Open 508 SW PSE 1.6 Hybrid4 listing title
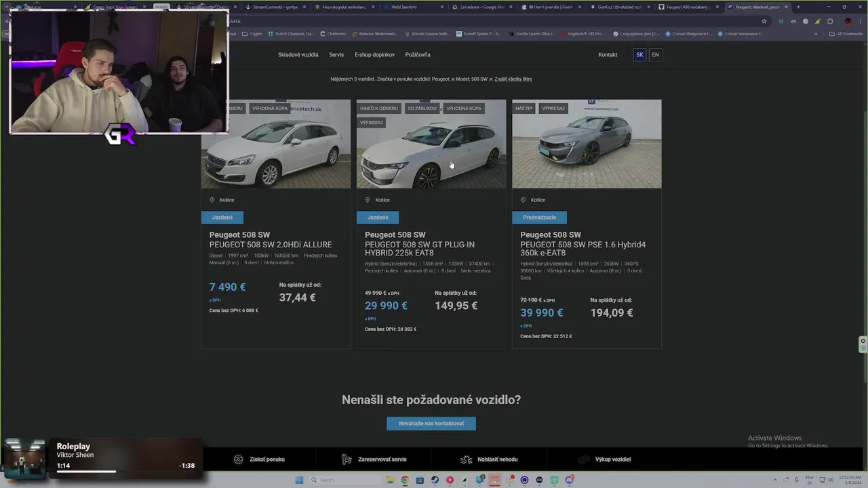868x488 pixels. (x=583, y=249)
